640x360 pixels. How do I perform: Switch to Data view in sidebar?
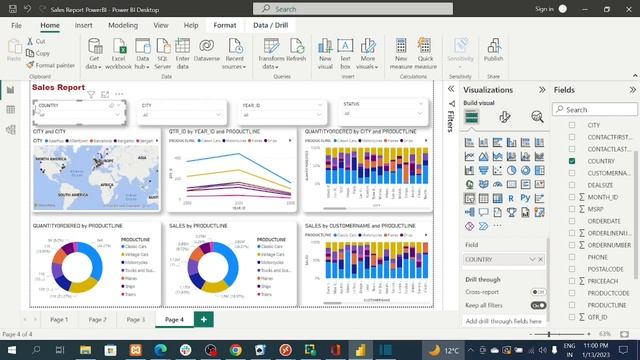pos(11,109)
